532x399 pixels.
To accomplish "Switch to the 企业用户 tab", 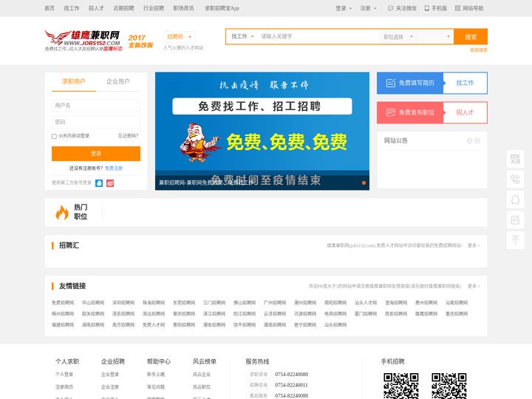I will click(117, 81).
